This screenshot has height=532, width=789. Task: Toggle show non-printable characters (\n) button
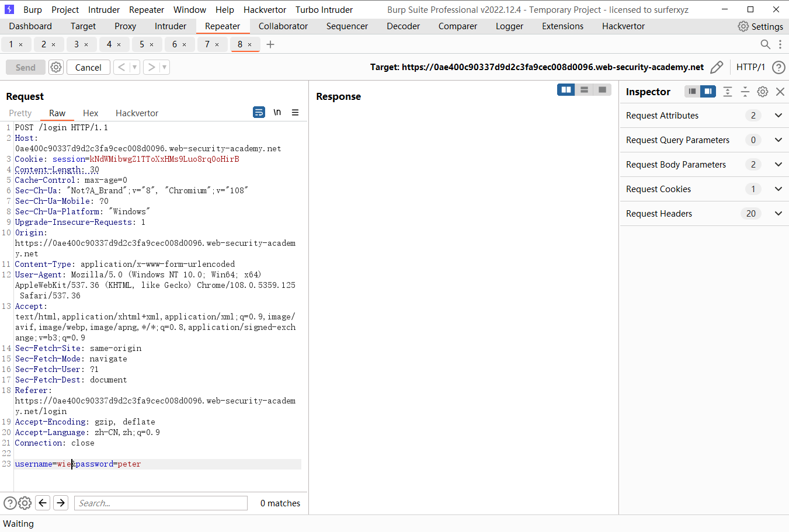[x=277, y=112]
